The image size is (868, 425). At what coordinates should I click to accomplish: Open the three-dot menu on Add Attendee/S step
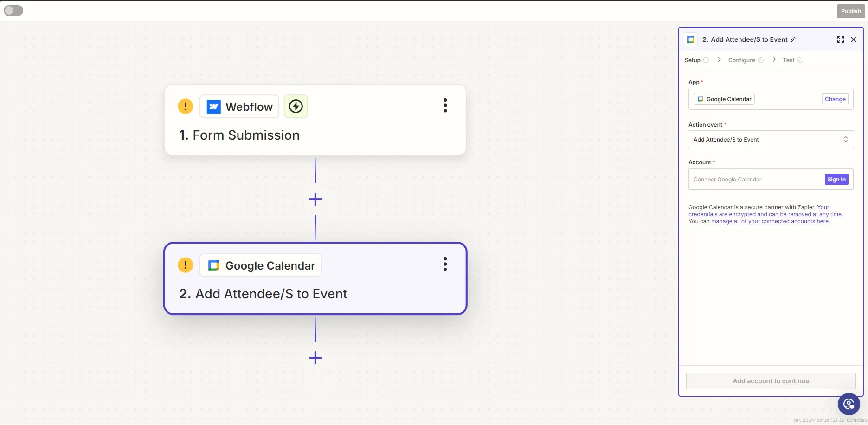445,264
